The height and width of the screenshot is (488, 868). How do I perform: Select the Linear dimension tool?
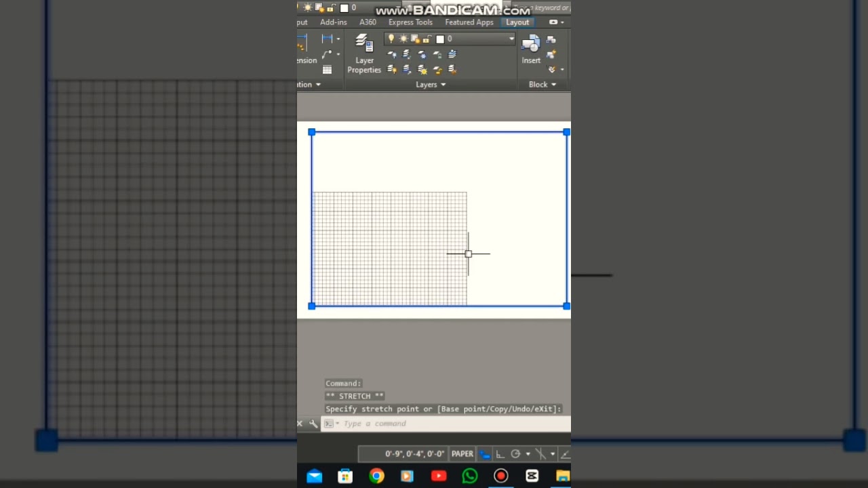(x=327, y=39)
